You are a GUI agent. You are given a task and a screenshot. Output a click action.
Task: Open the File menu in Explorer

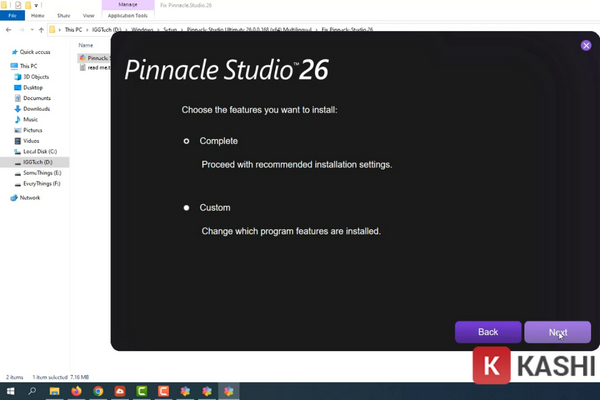click(14, 15)
